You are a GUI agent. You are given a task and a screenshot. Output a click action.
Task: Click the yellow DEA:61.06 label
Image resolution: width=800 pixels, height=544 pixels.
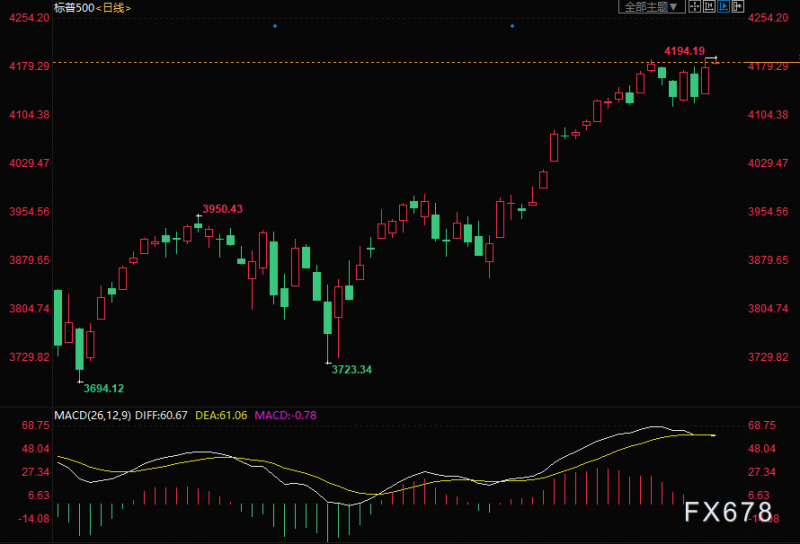coord(221,415)
